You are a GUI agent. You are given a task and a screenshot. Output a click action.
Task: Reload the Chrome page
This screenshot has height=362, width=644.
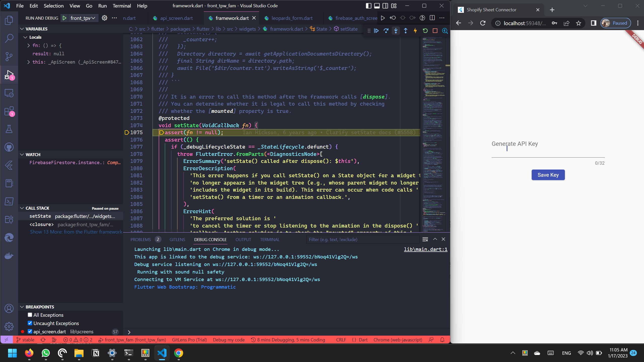[482, 23]
